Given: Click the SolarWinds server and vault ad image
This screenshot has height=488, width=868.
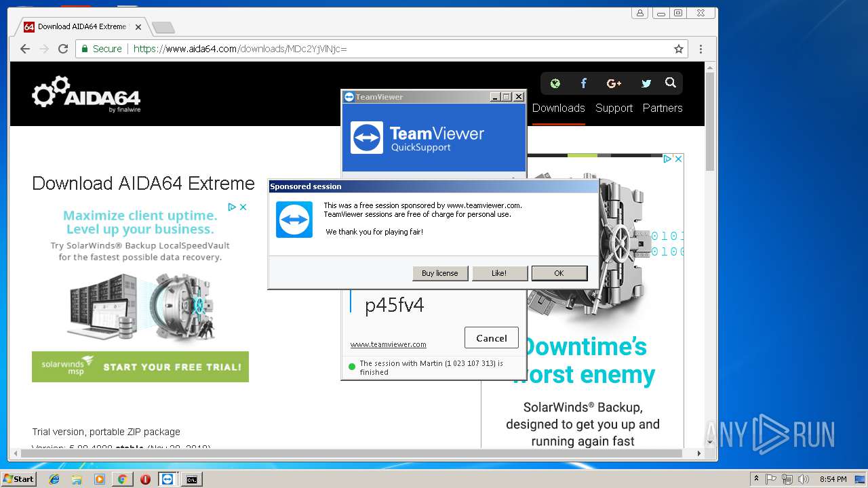Looking at the screenshot, I should pyautogui.click(x=140, y=307).
